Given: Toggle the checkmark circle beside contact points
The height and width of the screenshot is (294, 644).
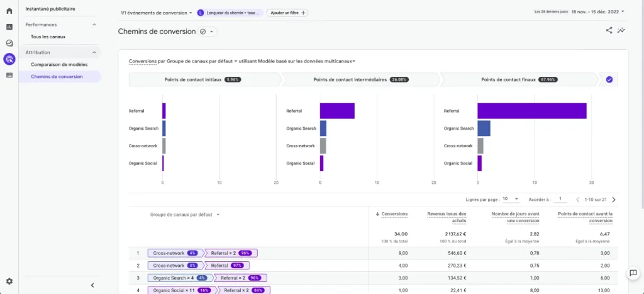Looking at the screenshot, I should click(x=609, y=80).
